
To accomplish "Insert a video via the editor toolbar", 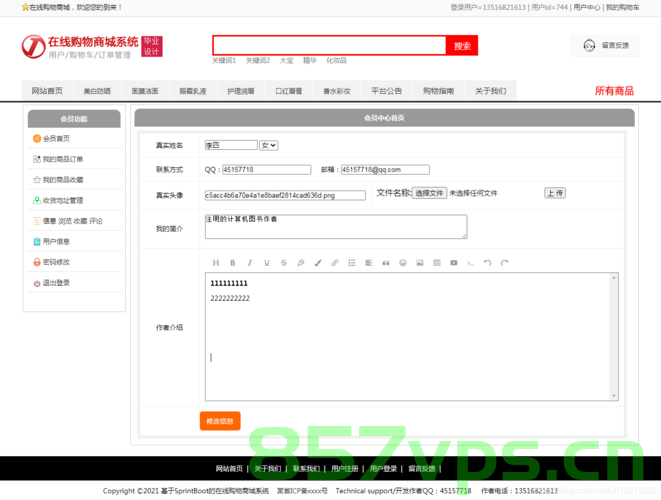I will pos(454,263).
